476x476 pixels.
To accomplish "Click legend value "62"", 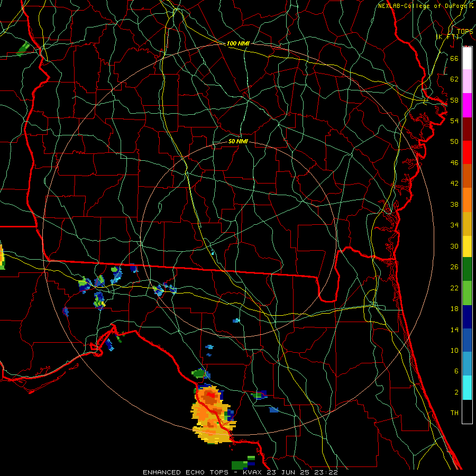I will (x=454, y=79).
